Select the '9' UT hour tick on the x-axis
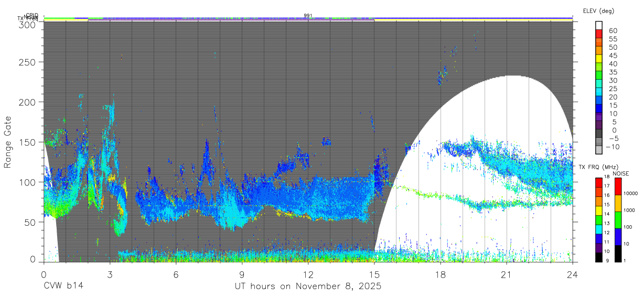 point(242,274)
